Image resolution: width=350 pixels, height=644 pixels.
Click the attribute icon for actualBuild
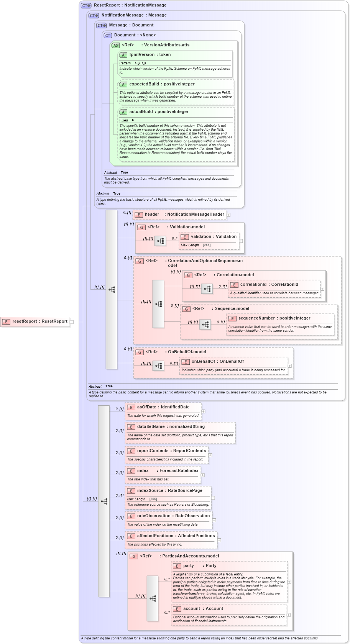tap(123, 112)
